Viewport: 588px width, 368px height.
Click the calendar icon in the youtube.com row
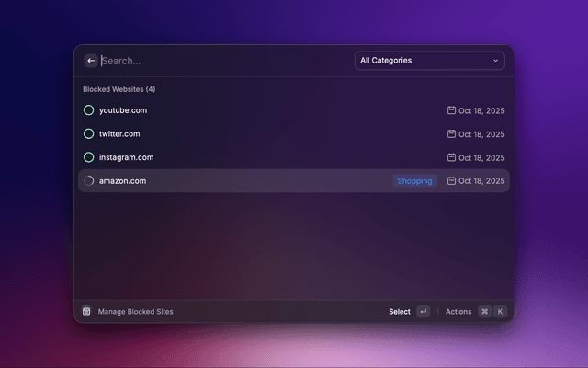click(451, 110)
